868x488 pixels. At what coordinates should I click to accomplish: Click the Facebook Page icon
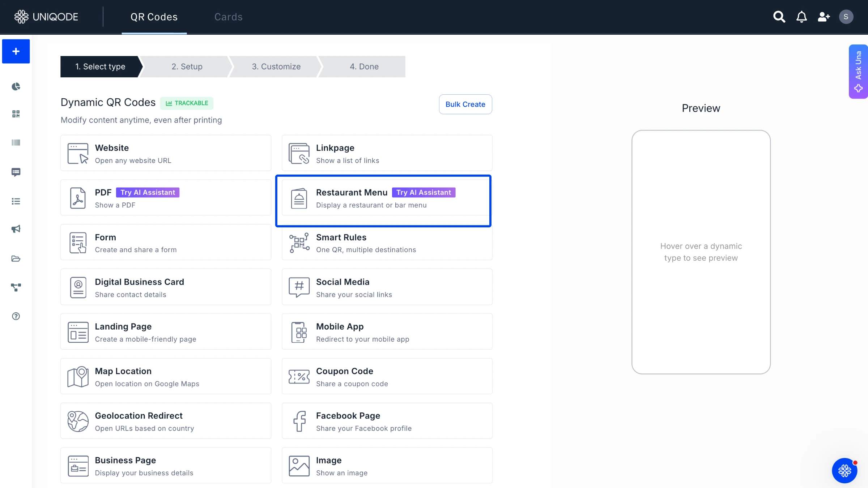pyautogui.click(x=299, y=421)
